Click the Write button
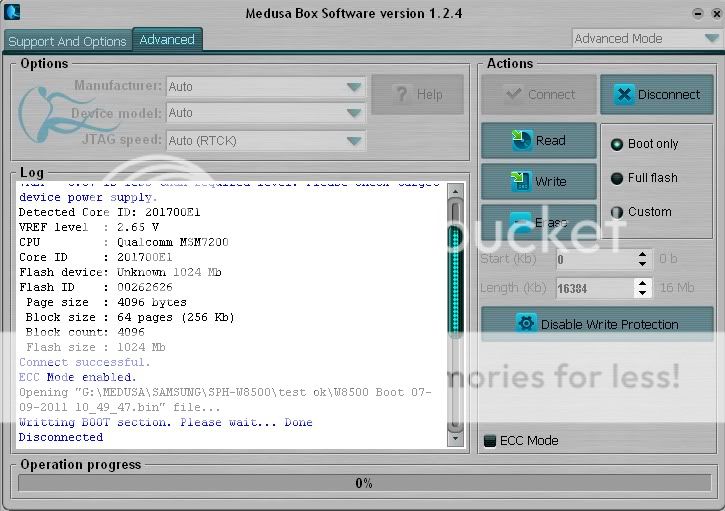This screenshot has height=511, width=725. (539, 181)
